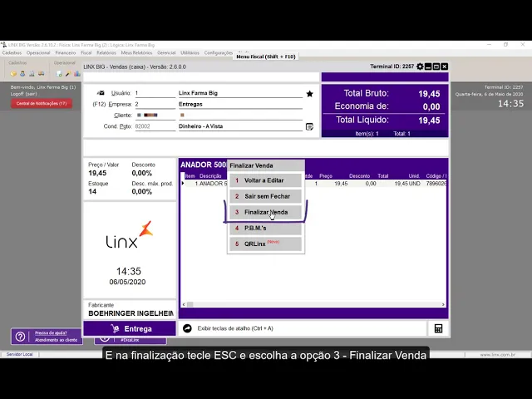This screenshot has height=399, width=532.
Task: Click the Entrega button
Action: 130,329
